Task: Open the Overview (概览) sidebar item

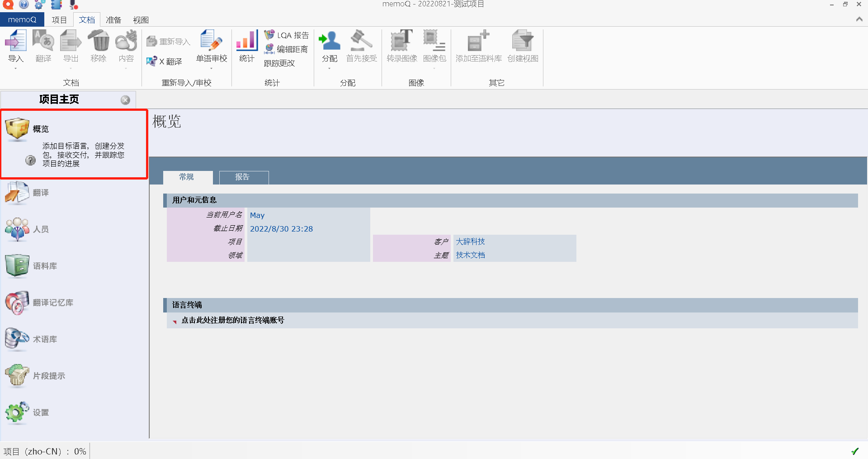Action: click(x=74, y=144)
